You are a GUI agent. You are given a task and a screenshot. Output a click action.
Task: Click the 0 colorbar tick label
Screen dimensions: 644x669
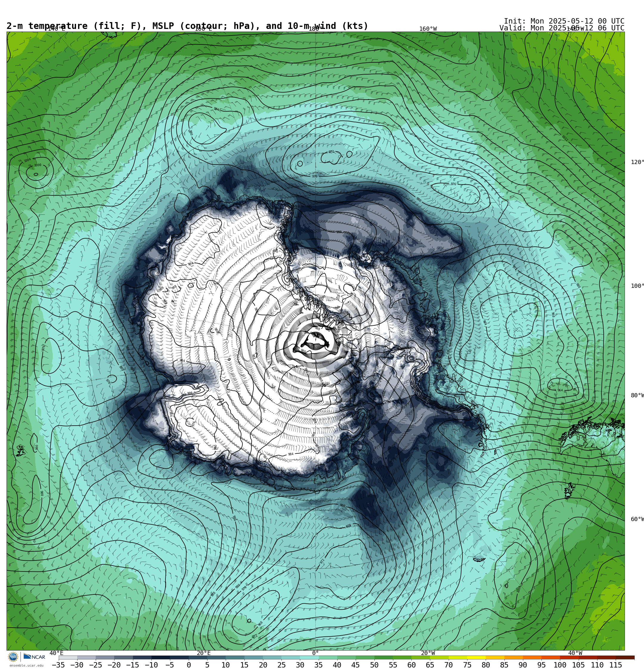click(x=189, y=665)
